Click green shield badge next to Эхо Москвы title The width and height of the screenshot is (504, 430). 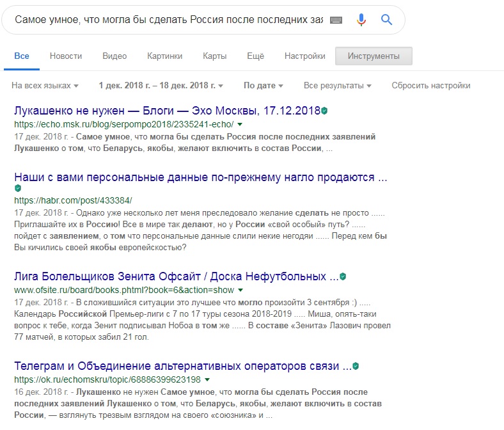tap(324, 111)
